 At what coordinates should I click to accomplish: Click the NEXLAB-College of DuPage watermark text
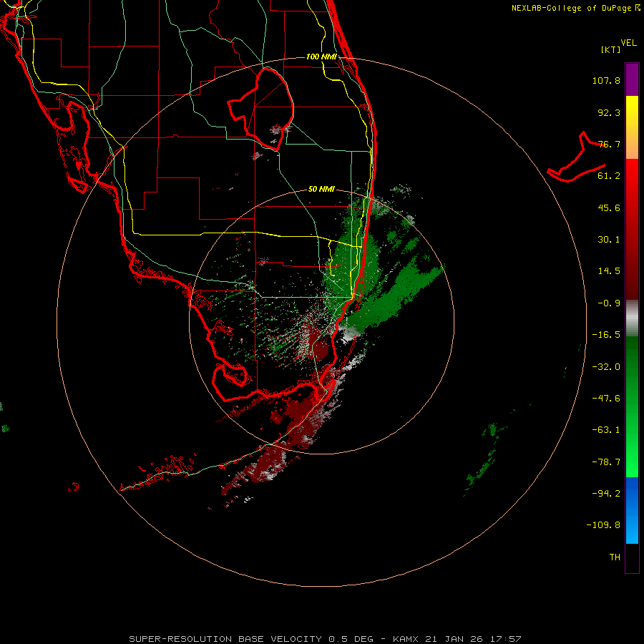coord(575,8)
